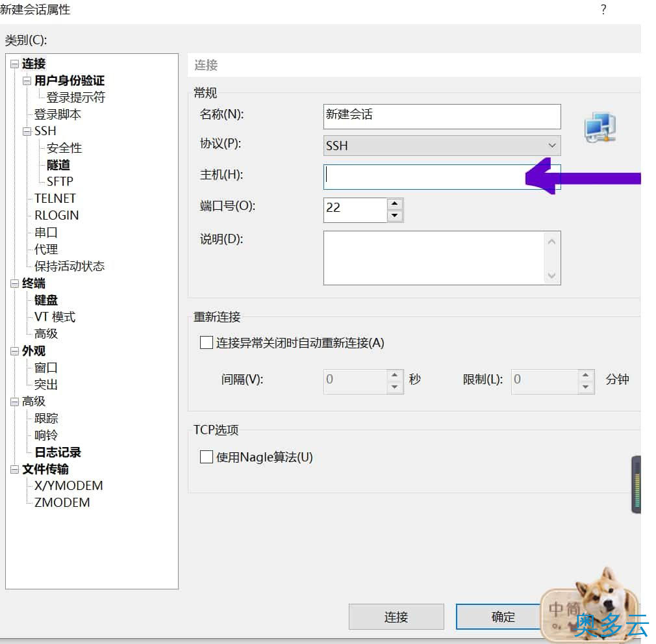Select 响铃 under 高级

[46, 435]
